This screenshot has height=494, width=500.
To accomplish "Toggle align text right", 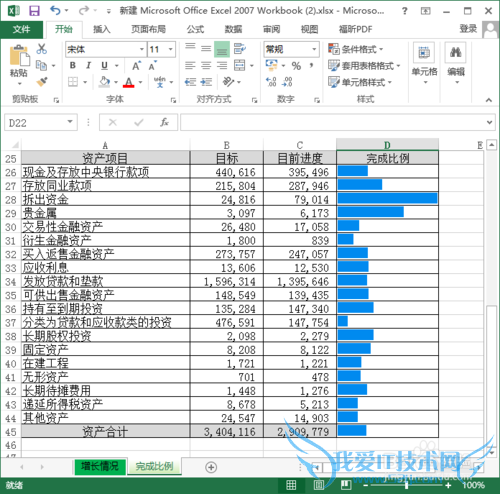I will [x=222, y=66].
